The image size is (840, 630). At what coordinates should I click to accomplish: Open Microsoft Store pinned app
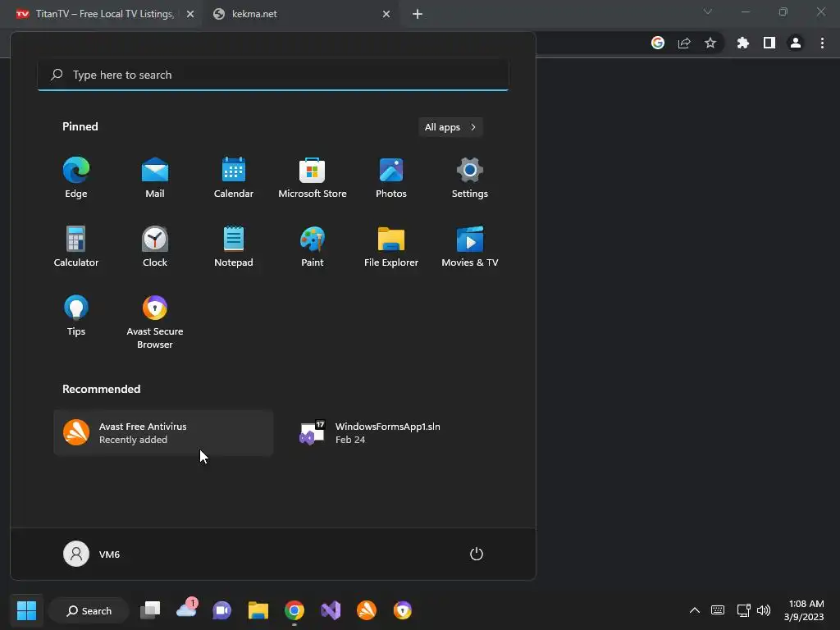313,178
